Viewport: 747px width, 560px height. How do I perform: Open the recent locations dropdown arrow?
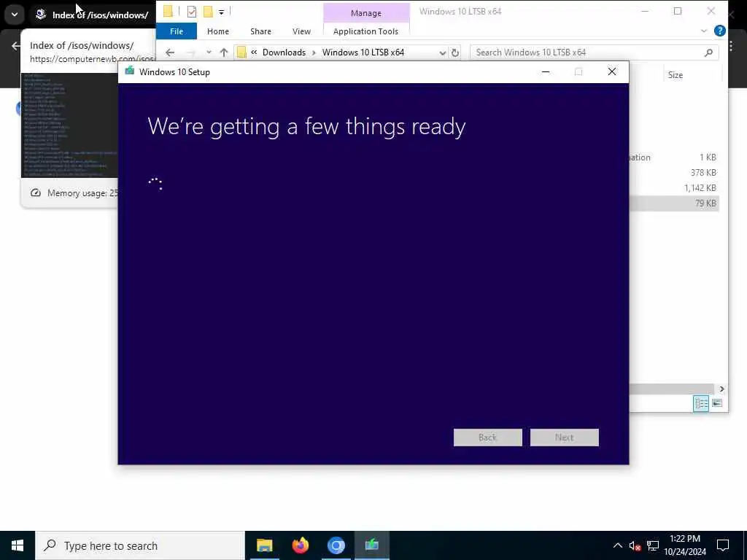[x=209, y=52]
